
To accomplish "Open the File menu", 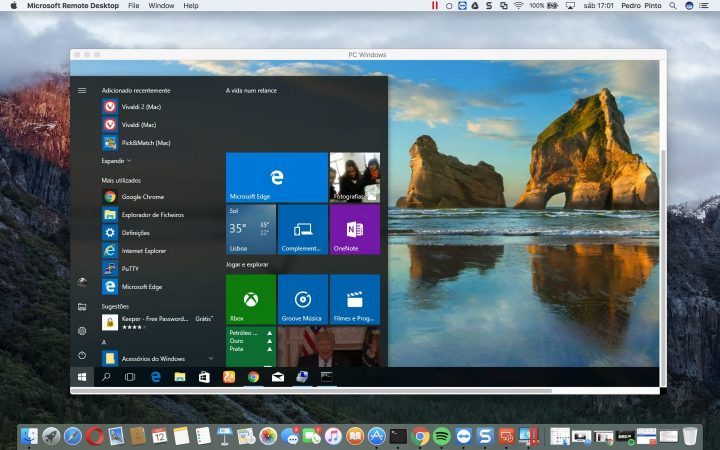I will point(134,6).
